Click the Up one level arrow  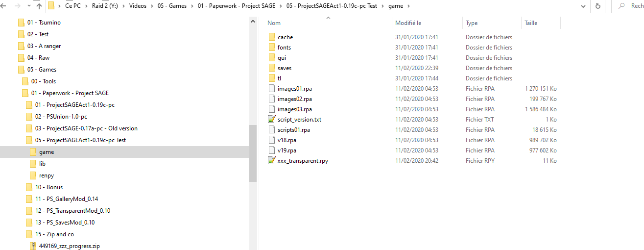(x=39, y=6)
